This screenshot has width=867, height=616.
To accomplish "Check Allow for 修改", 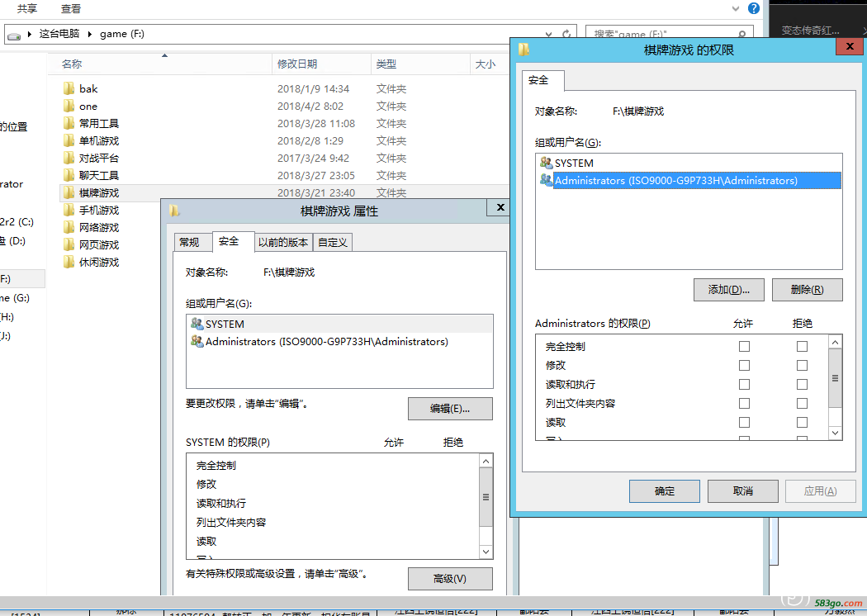I will click(744, 366).
